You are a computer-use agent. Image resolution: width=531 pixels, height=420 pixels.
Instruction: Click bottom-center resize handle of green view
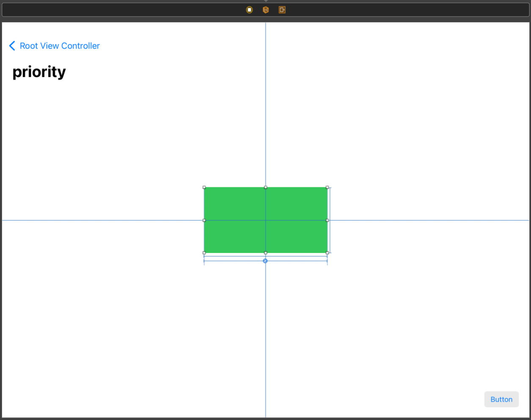(266, 253)
